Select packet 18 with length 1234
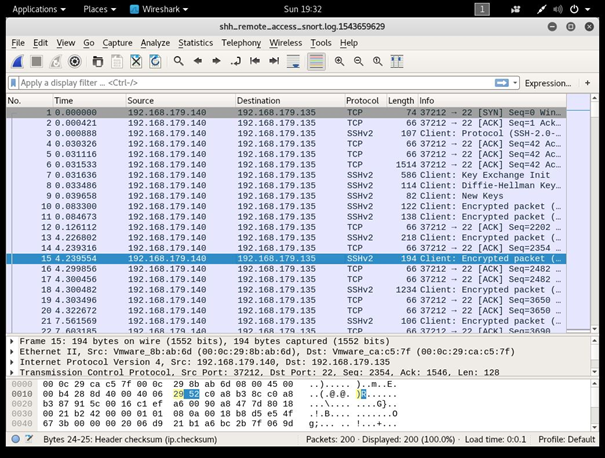This screenshot has width=605, height=458. (286, 290)
